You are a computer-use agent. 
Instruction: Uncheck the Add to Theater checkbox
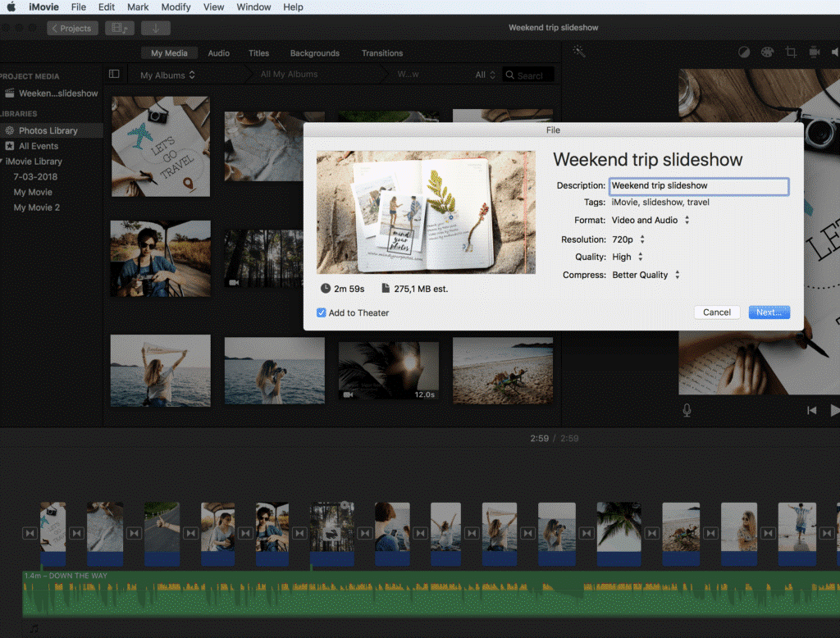(322, 312)
